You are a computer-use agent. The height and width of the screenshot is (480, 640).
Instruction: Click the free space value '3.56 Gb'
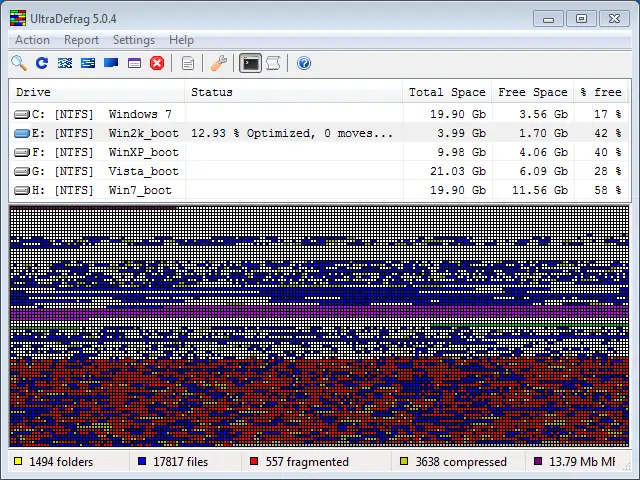543,114
